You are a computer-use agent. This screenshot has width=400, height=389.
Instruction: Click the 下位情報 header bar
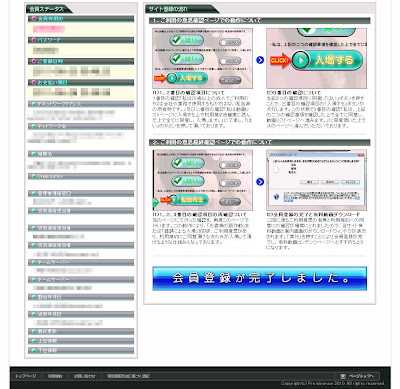(x=81, y=350)
